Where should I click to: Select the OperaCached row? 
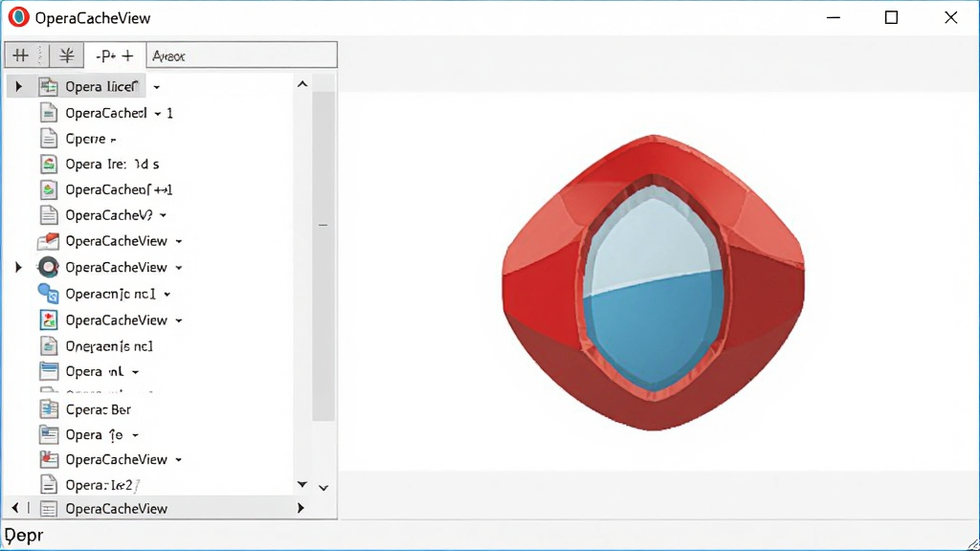(x=106, y=113)
